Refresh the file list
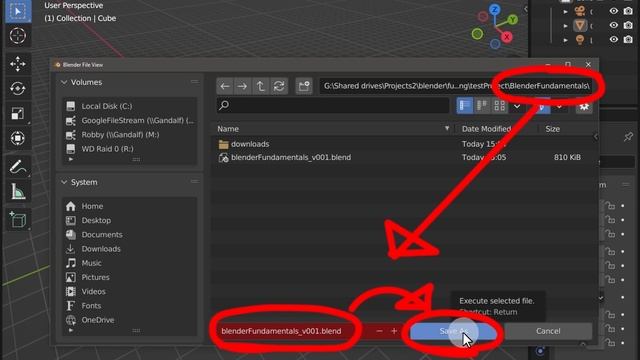 pyautogui.click(x=279, y=86)
